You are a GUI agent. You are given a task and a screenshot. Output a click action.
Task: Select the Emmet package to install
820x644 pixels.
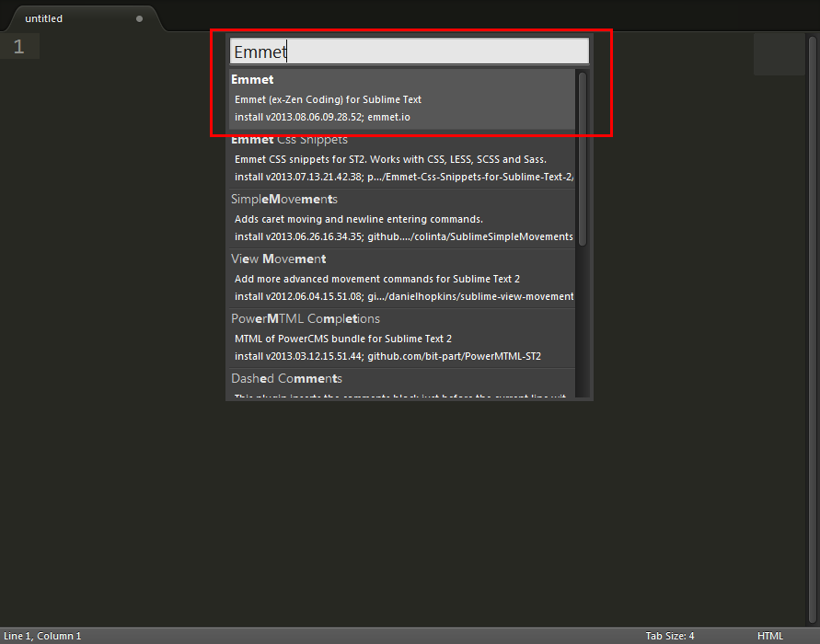click(401, 98)
